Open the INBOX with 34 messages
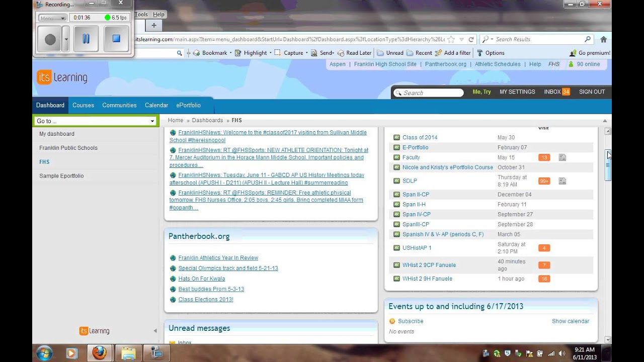Viewport: 644px width, 362px height. pos(557,92)
